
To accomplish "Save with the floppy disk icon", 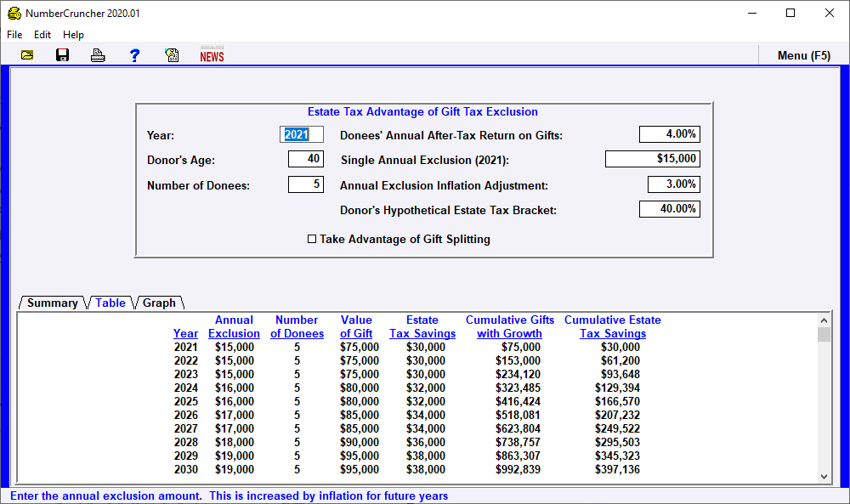I will [x=62, y=55].
